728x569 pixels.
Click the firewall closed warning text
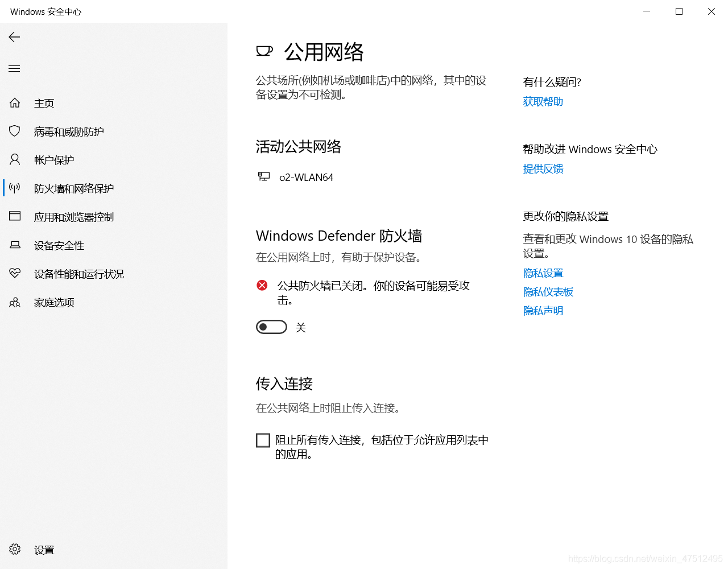tap(374, 292)
